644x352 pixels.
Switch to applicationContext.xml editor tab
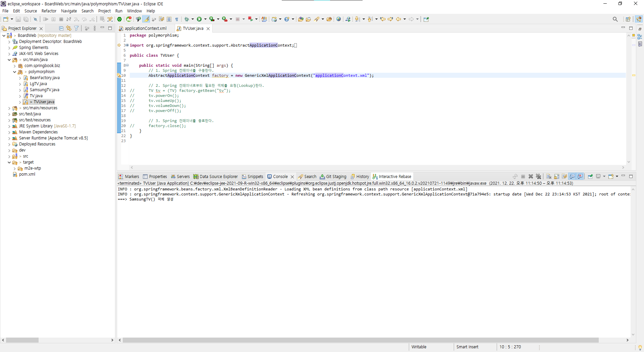tap(145, 28)
